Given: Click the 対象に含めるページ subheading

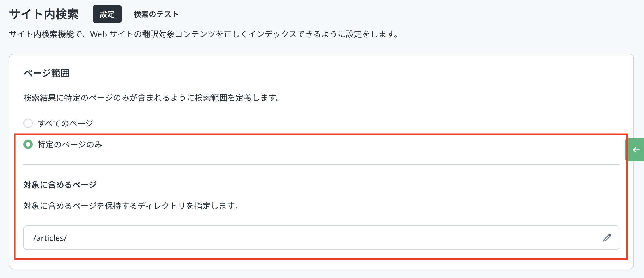Looking at the screenshot, I should (x=60, y=185).
